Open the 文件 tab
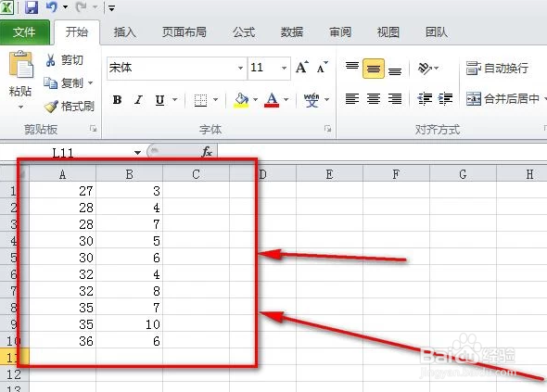The width and height of the screenshot is (547, 392). [24, 32]
